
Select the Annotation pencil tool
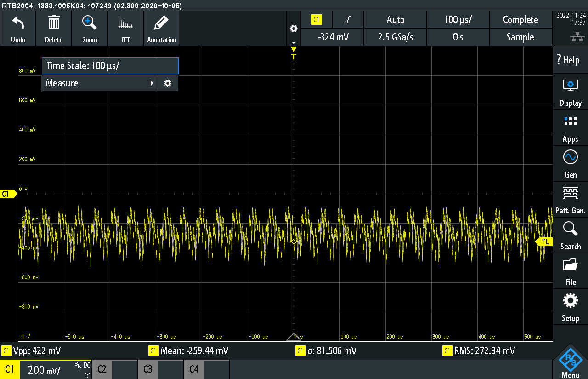tap(161, 23)
